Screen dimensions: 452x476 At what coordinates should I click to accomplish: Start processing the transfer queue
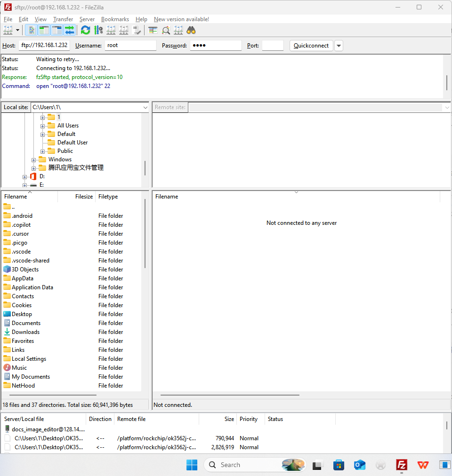(98, 31)
